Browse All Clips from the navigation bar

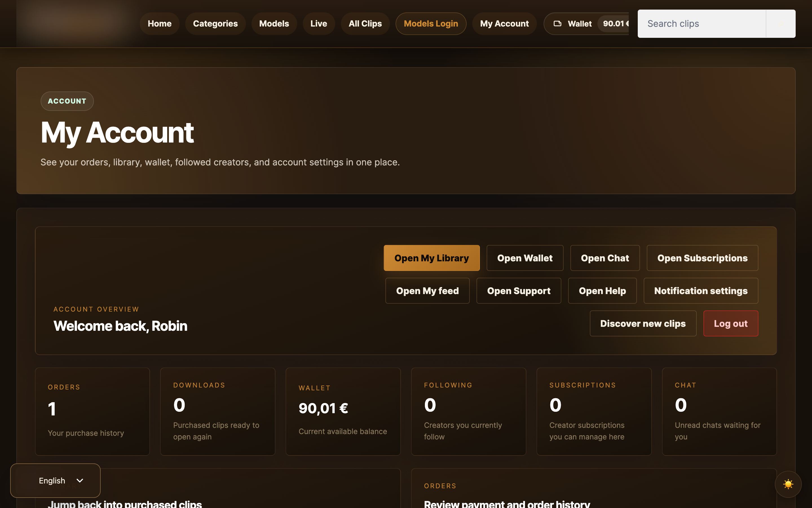point(365,23)
